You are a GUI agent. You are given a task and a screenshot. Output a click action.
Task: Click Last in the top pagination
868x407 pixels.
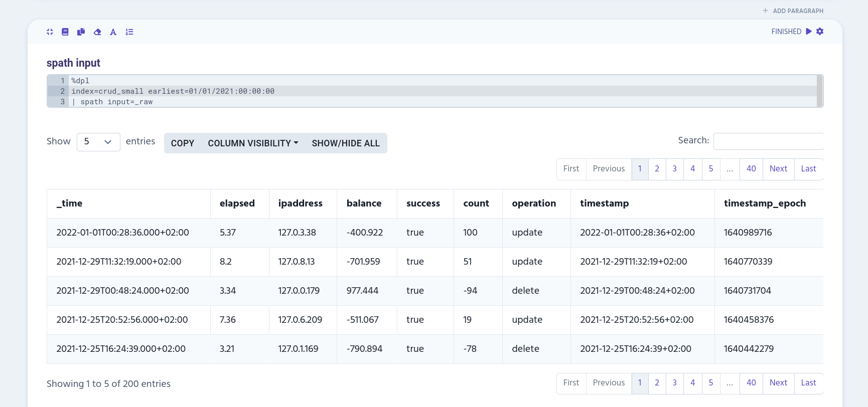(x=808, y=169)
